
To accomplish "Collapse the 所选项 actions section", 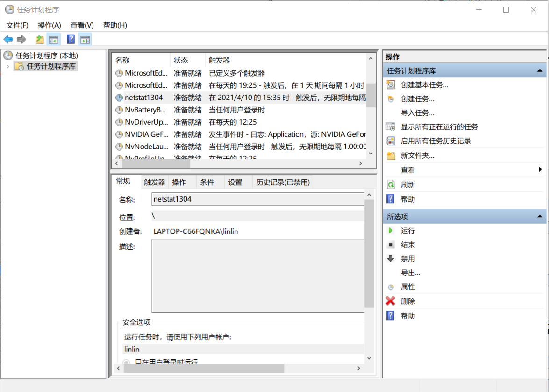I will pos(540,217).
